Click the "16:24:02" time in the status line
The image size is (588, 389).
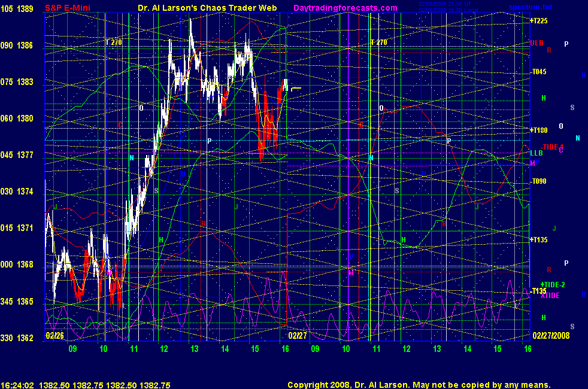point(17,385)
